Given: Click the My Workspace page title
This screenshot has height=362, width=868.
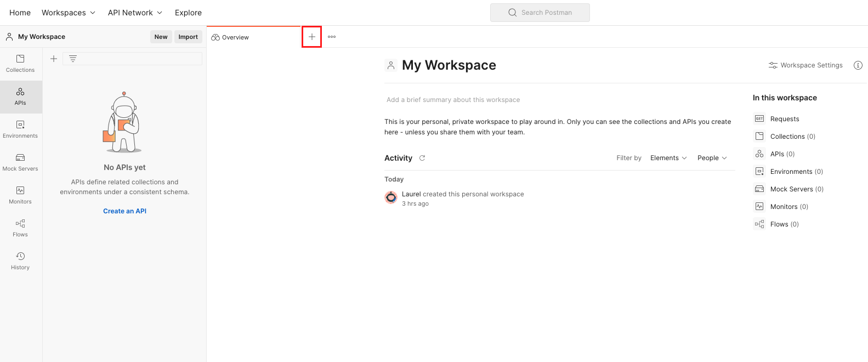Looking at the screenshot, I should pos(449,65).
